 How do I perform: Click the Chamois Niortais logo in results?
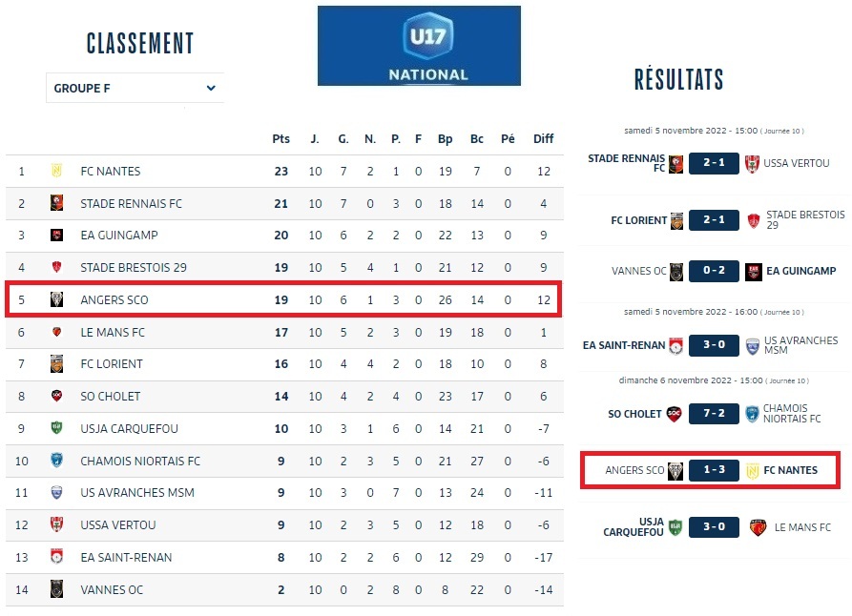click(752, 414)
